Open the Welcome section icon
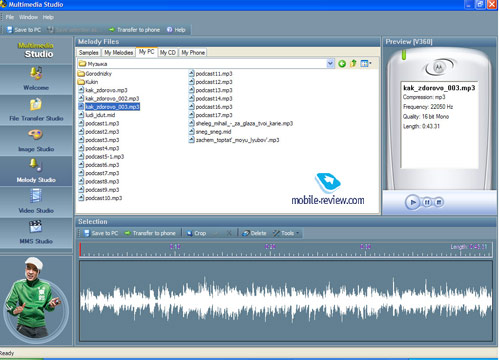This screenshot has width=500, height=360. [36, 73]
